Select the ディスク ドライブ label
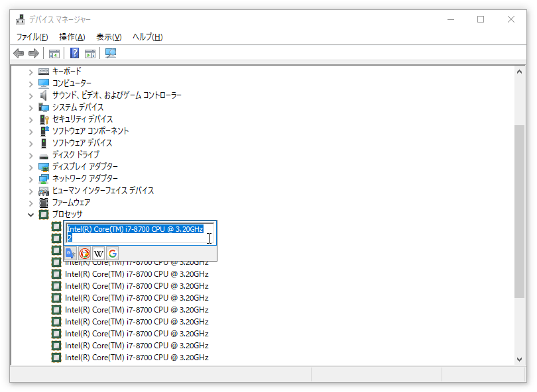 tap(76, 154)
